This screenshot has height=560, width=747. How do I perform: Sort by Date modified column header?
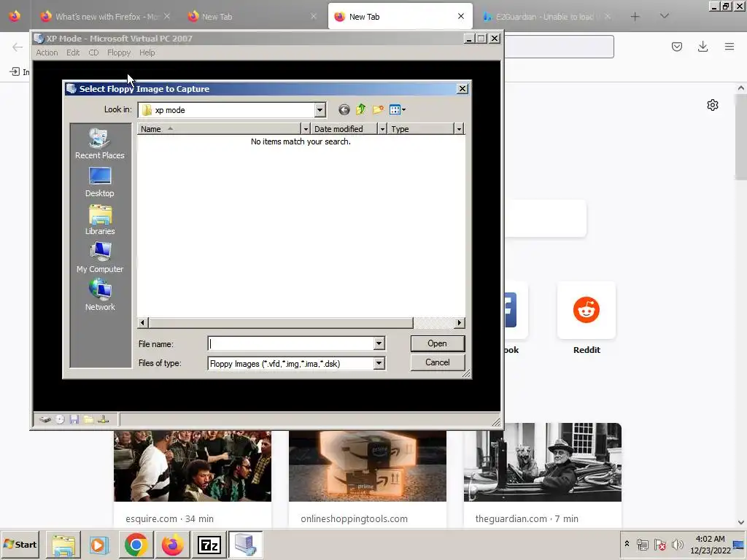coord(344,129)
